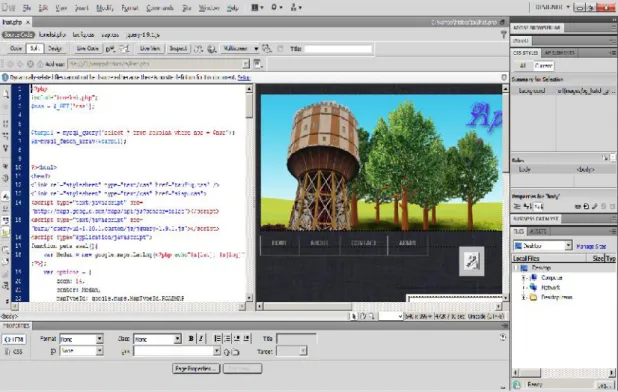
Task: Open the Insert menu
Action: (81, 8)
